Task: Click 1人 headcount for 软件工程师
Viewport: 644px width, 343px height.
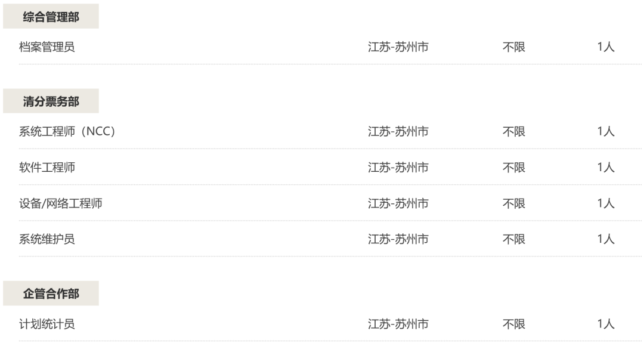Action: pos(605,168)
